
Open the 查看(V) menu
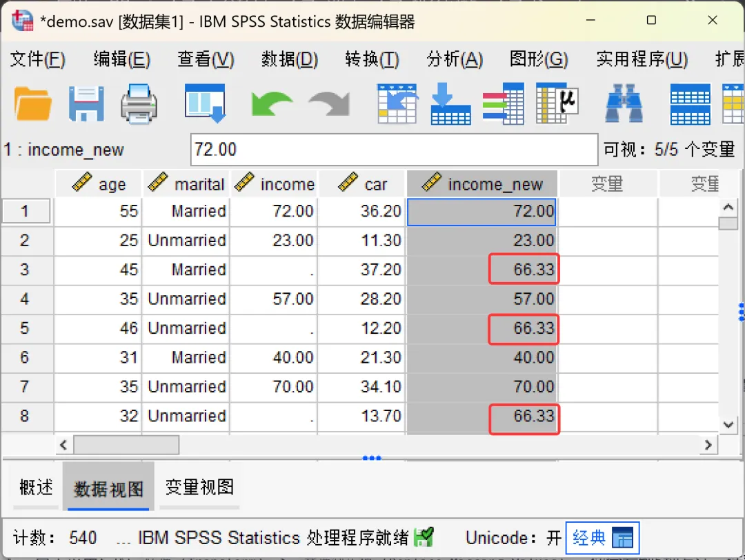(206, 59)
